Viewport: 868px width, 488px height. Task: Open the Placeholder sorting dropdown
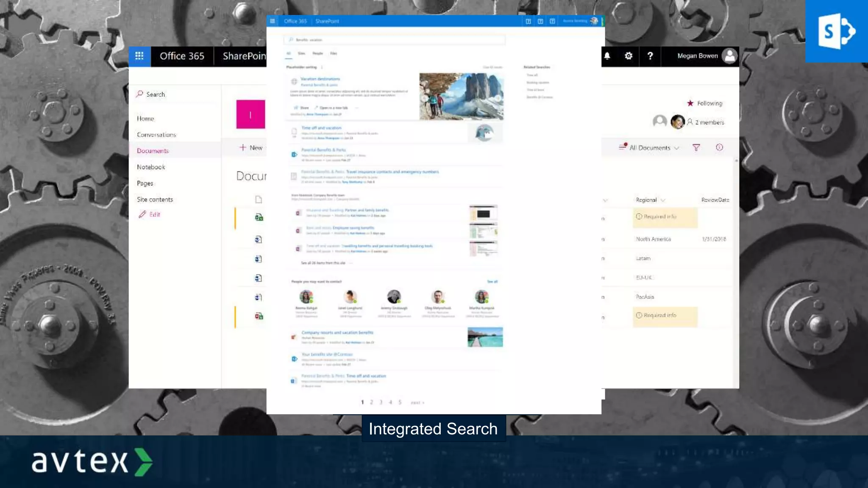[x=322, y=67]
